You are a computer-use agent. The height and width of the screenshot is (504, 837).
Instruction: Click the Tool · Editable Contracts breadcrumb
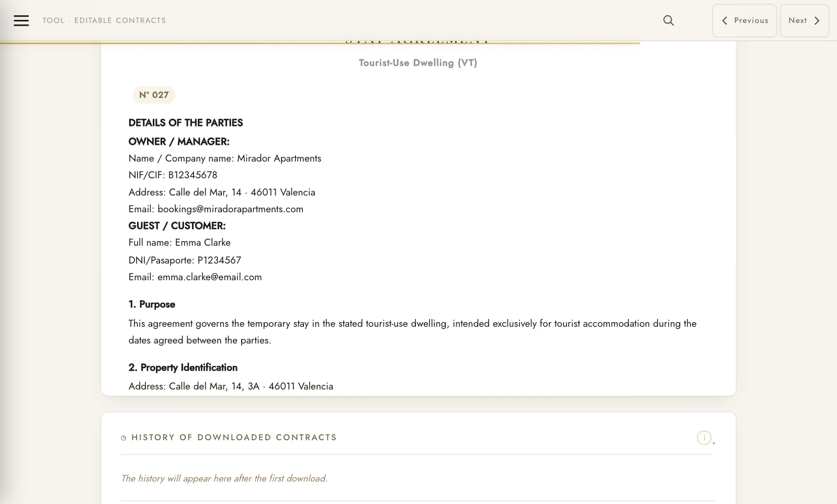click(104, 20)
